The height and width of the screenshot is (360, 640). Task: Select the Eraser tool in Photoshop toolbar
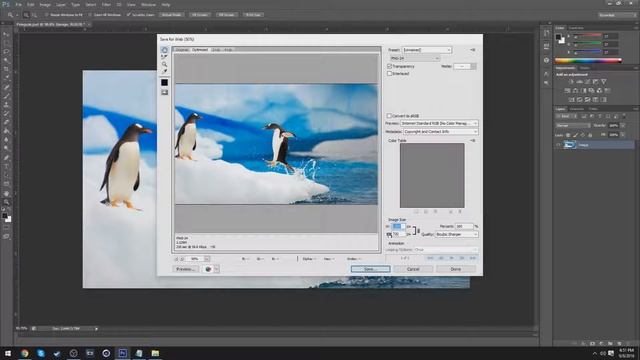(x=6, y=122)
